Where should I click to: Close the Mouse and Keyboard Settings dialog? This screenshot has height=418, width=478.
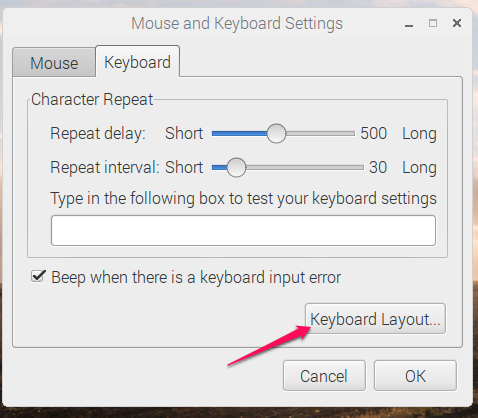point(457,23)
